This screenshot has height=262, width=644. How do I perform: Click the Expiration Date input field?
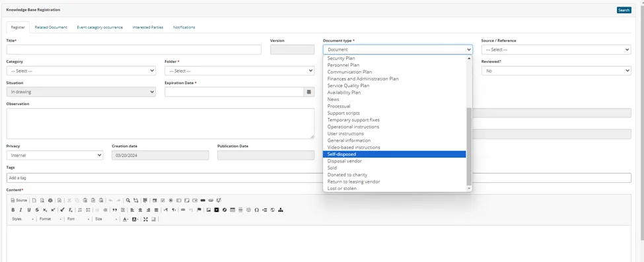(234, 92)
